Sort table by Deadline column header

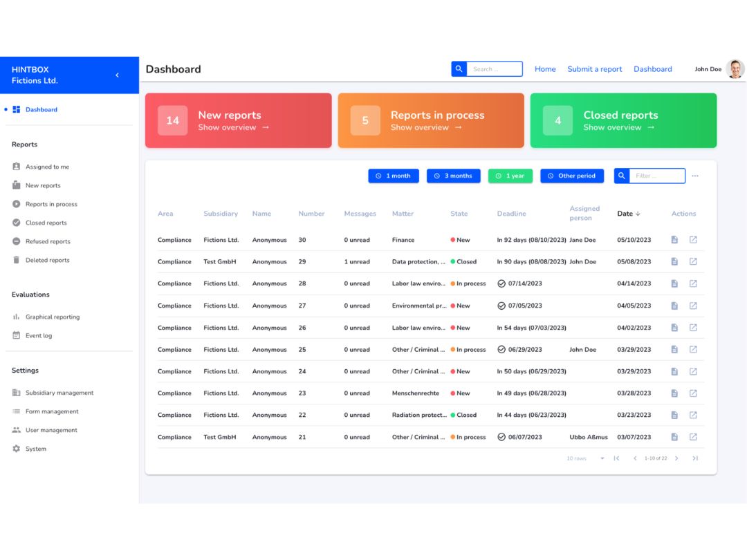point(512,214)
